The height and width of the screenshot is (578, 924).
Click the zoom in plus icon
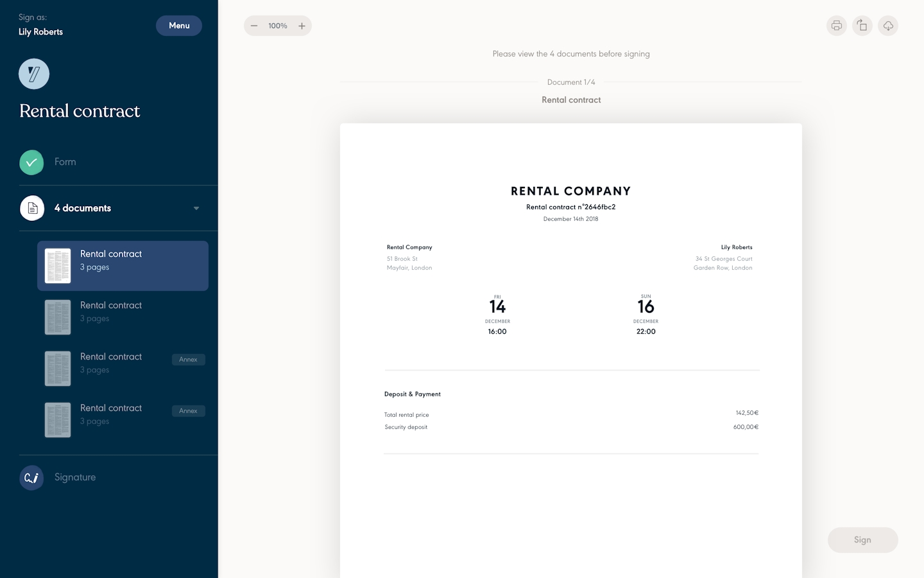pyautogui.click(x=302, y=26)
